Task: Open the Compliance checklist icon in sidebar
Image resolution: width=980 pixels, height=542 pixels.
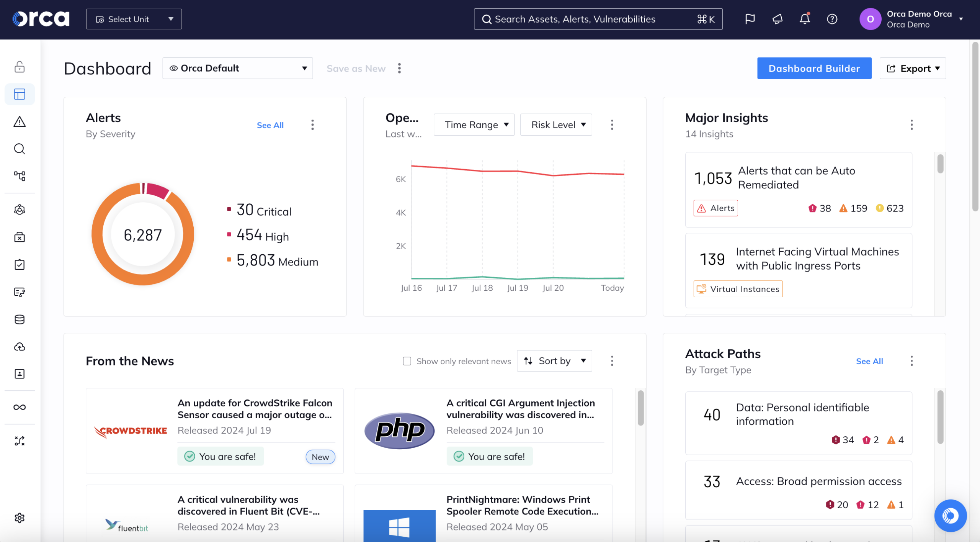Action: [x=19, y=264]
